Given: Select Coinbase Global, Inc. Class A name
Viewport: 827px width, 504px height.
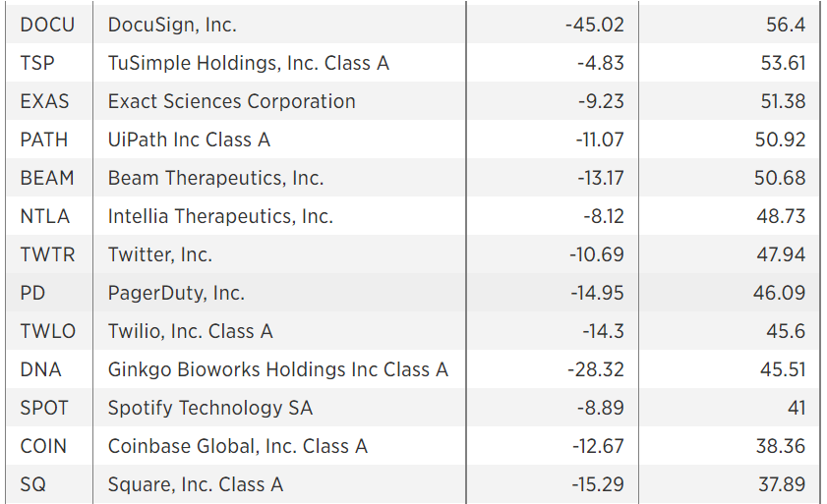Looking at the screenshot, I should (x=237, y=447).
